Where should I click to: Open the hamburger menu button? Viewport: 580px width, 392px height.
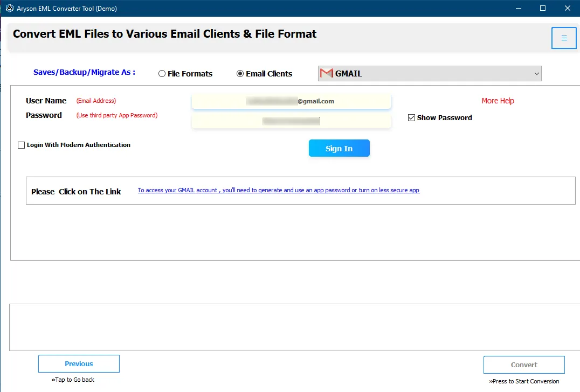[564, 38]
